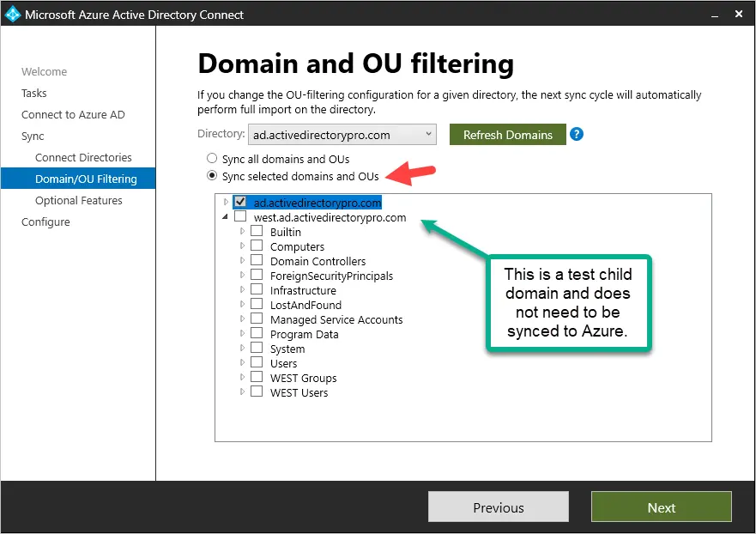
Task: Expand the System tree node
Action: tap(242, 348)
